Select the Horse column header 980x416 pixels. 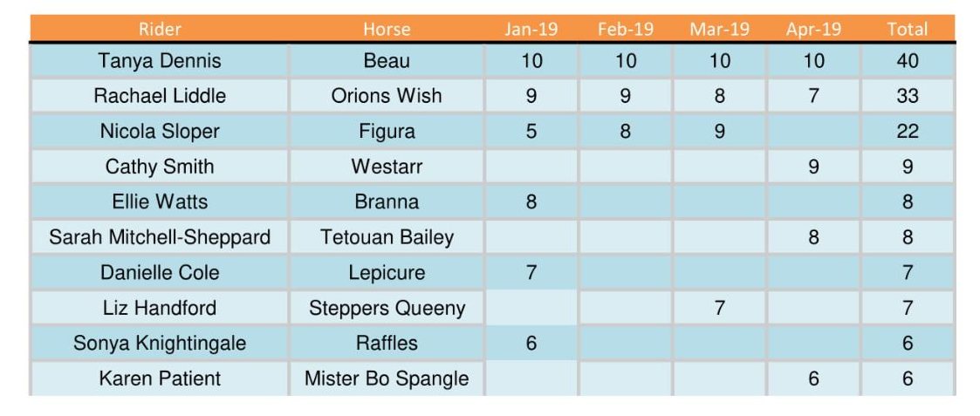tap(387, 30)
